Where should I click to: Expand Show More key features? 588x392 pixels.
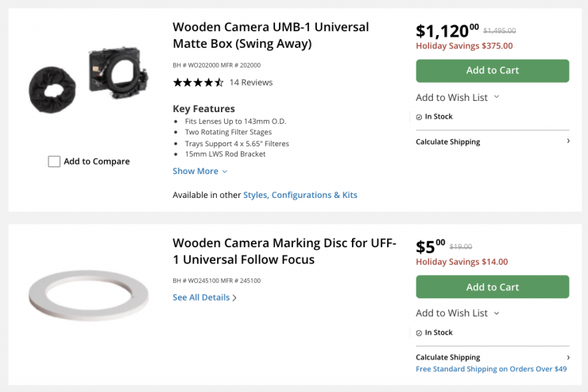(199, 171)
